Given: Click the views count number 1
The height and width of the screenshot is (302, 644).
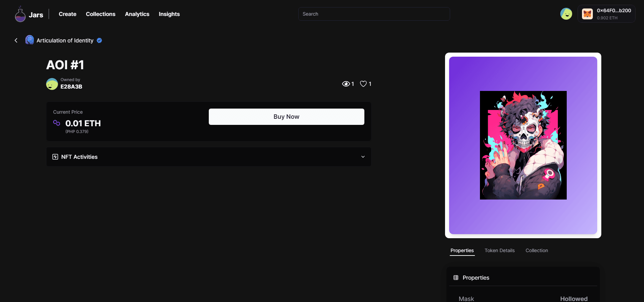Looking at the screenshot, I should pos(353,84).
